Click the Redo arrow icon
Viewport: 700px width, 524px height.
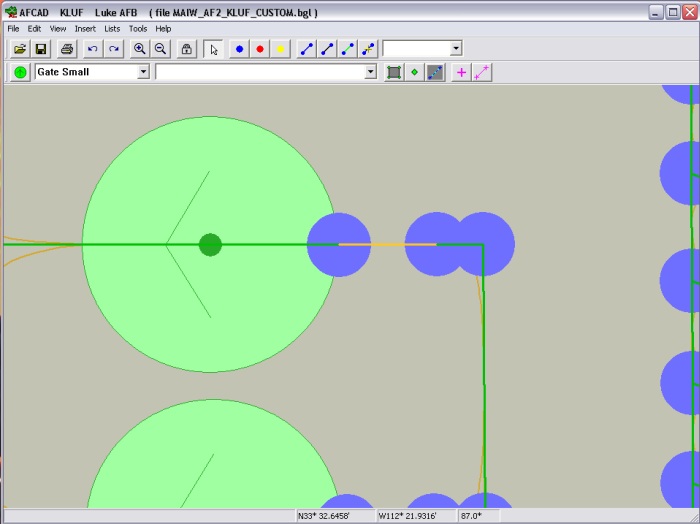pyautogui.click(x=114, y=49)
